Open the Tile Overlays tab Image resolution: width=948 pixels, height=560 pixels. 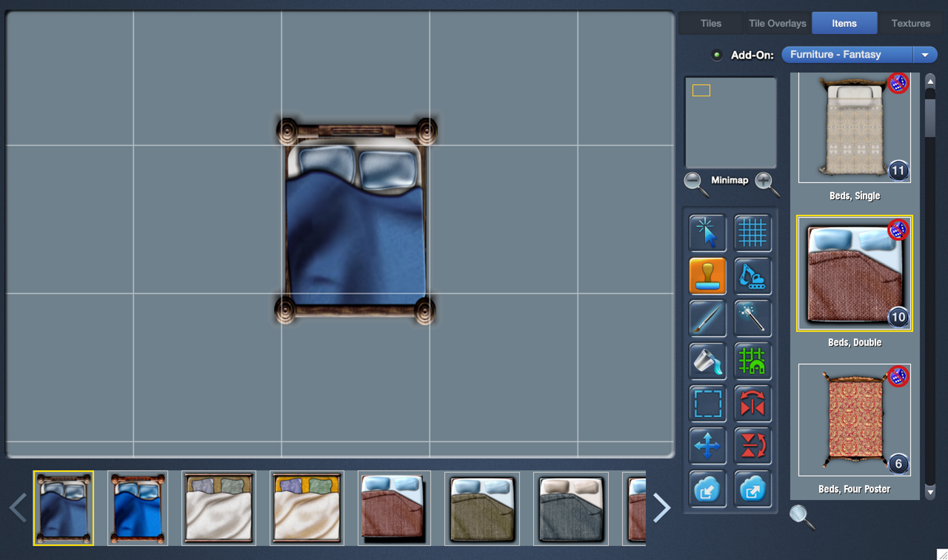(x=777, y=23)
